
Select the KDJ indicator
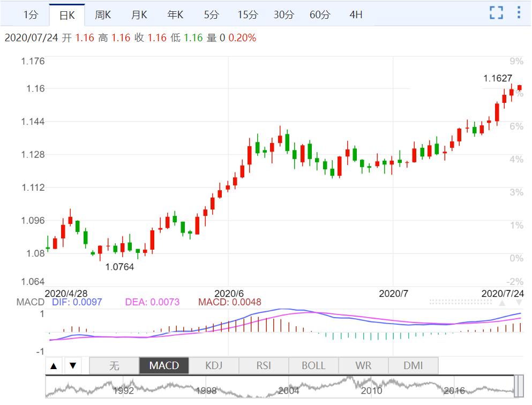click(x=214, y=366)
